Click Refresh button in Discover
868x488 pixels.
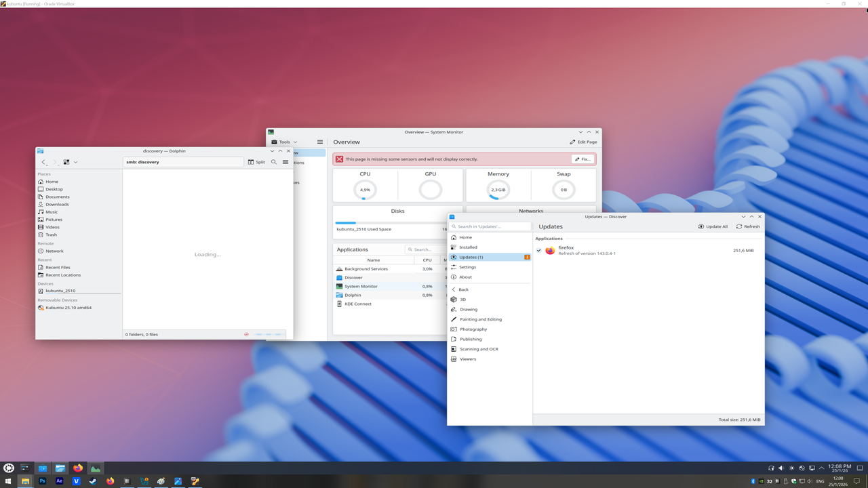(x=748, y=226)
